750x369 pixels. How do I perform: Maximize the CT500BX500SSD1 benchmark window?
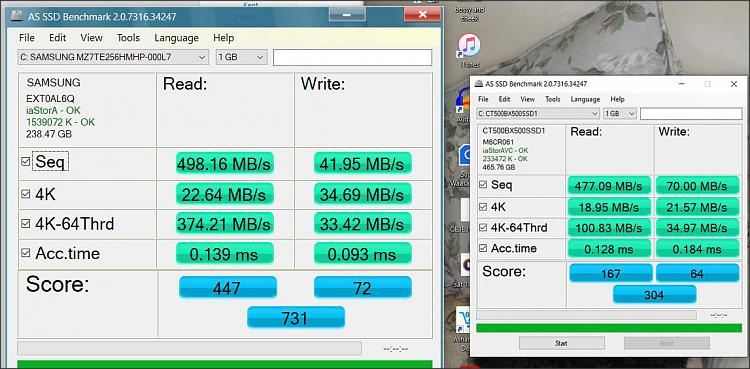point(707,84)
